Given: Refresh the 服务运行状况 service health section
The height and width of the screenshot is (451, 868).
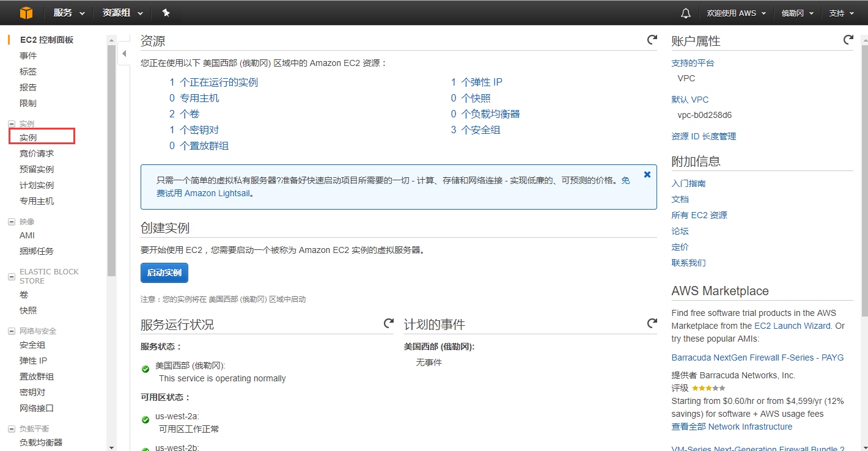Looking at the screenshot, I should coord(388,323).
